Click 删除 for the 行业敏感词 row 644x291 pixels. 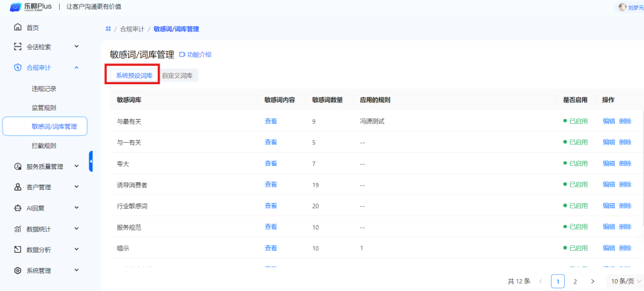625,206
